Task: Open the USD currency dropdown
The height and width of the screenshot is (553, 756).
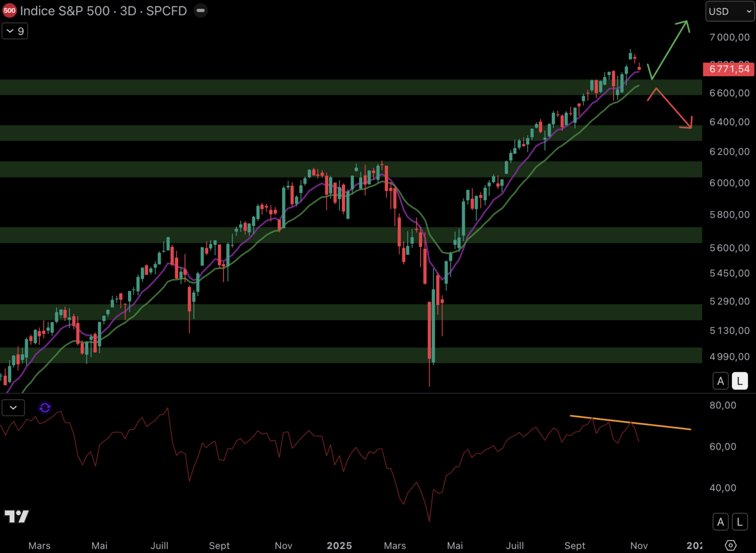Action: pos(729,11)
